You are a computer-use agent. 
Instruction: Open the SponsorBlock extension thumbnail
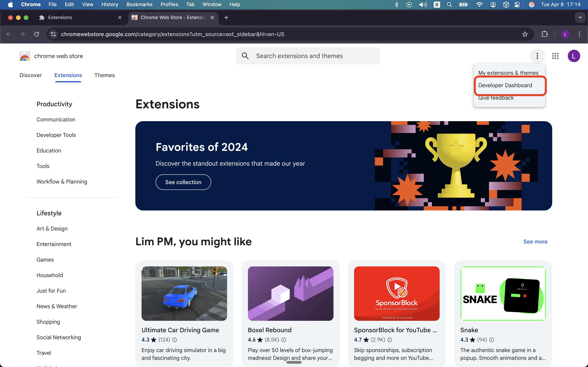tap(396, 293)
